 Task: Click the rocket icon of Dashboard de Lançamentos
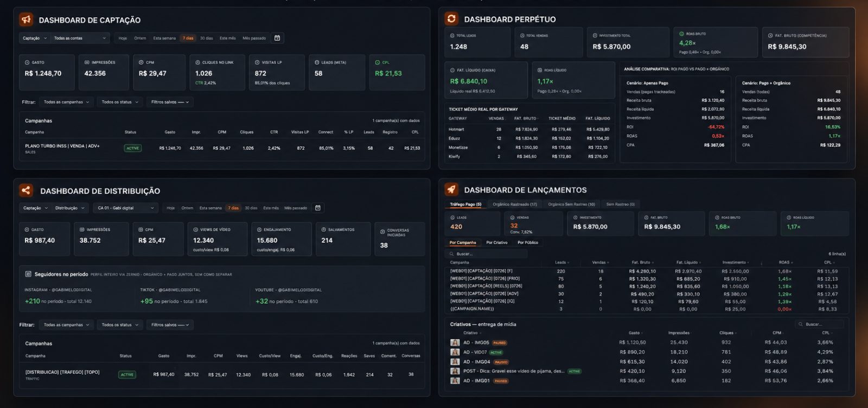tap(451, 189)
